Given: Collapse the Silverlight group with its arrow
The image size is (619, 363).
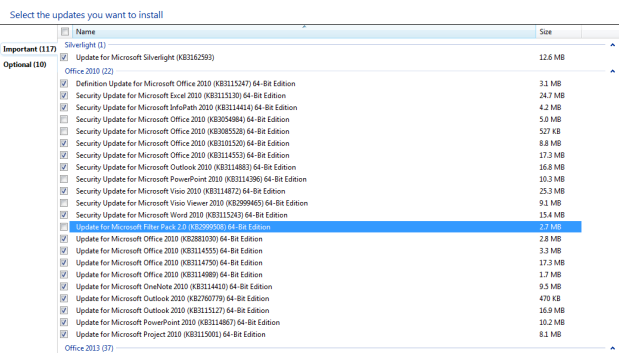Looking at the screenshot, I should tap(612, 45).
